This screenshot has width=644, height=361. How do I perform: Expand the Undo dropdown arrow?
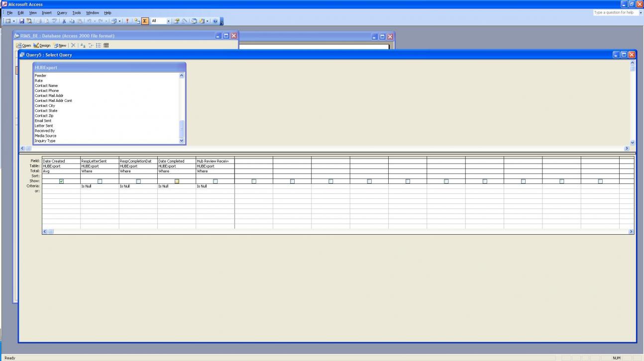click(94, 21)
